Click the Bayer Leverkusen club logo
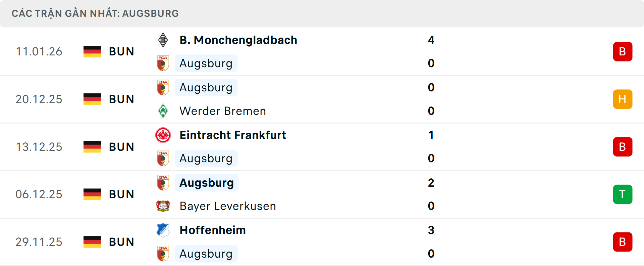Image resolution: width=644 pixels, height=266 pixels. click(x=163, y=206)
